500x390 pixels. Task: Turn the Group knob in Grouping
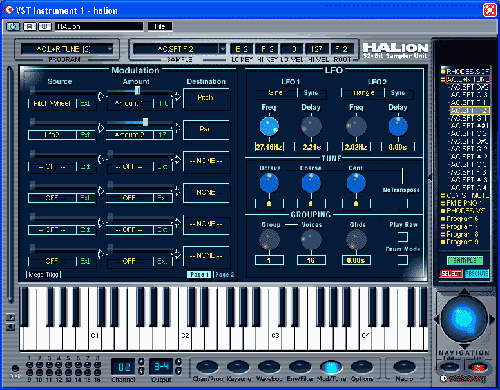(x=269, y=239)
